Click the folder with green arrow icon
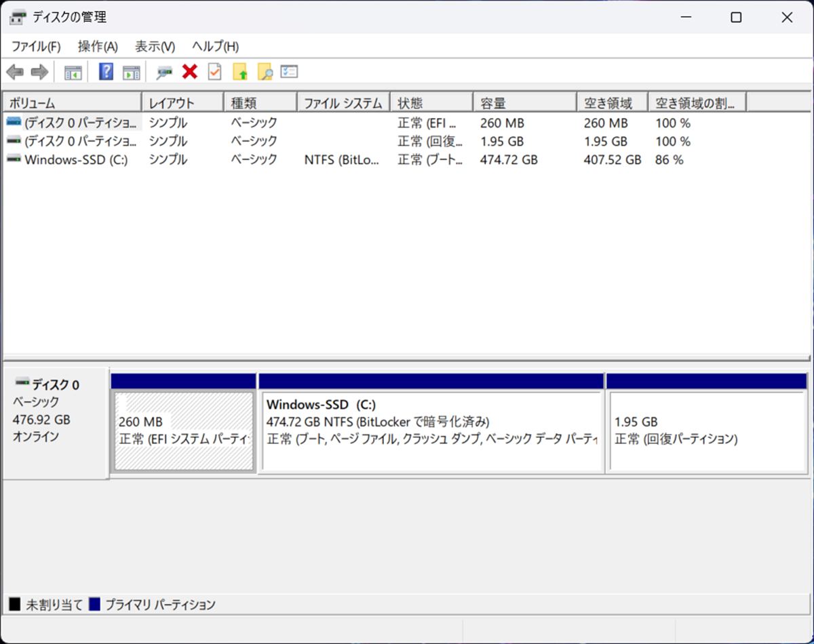The image size is (814, 644). (x=240, y=72)
